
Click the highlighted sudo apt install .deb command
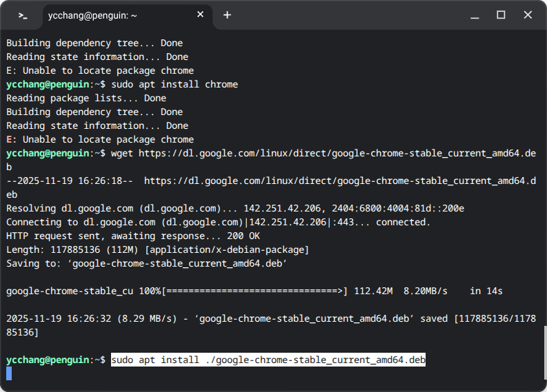coord(268,360)
